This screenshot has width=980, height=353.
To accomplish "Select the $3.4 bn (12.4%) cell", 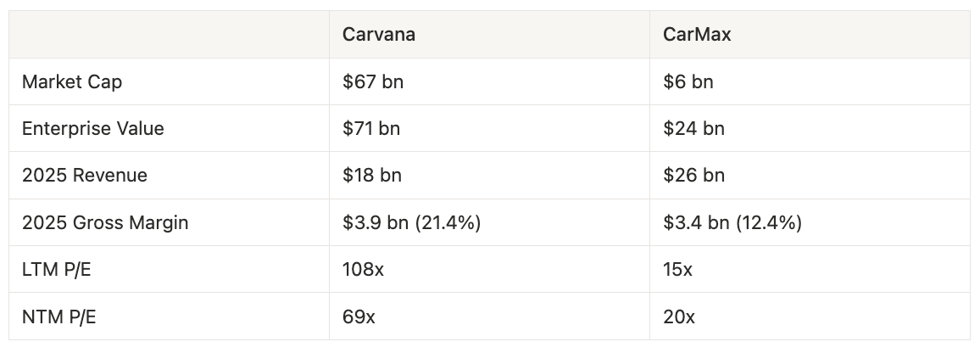I will [732, 223].
